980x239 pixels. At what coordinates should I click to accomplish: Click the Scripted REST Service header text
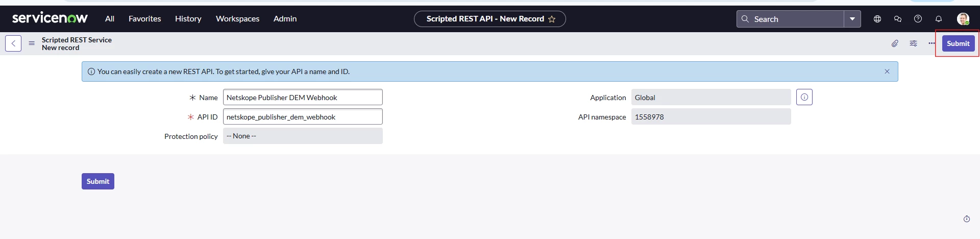77,40
